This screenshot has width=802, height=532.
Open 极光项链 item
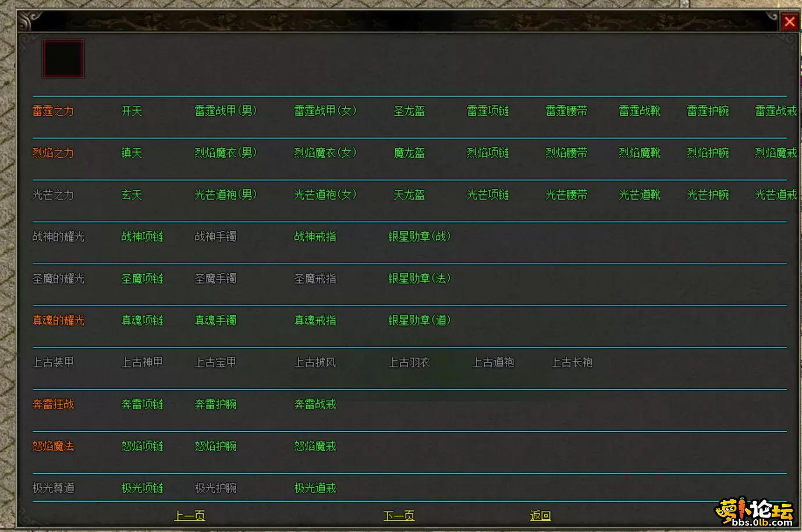click(142, 488)
